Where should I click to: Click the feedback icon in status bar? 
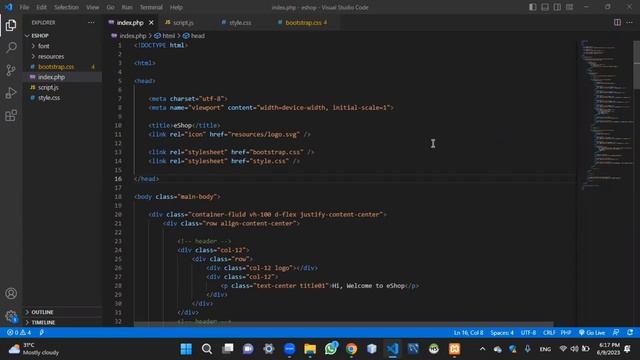click(x=616, y=333)
